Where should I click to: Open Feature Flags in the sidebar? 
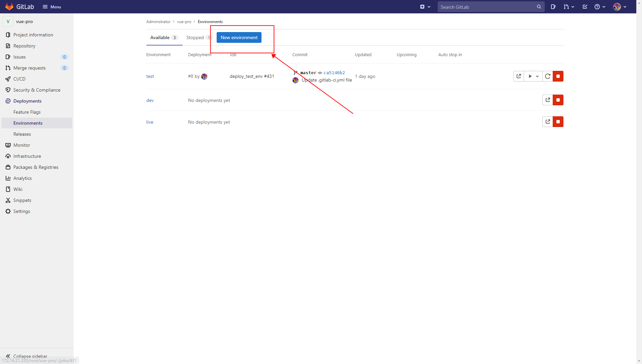coord(27,112)
